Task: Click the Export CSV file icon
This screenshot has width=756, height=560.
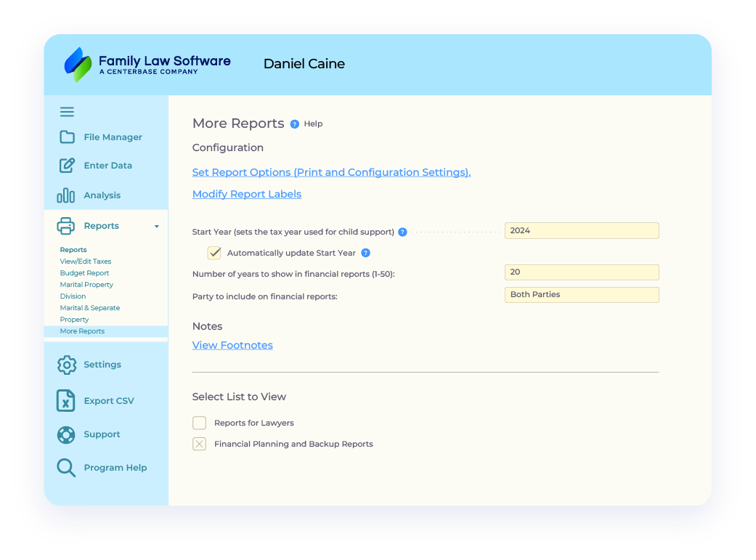Action: 66,401
